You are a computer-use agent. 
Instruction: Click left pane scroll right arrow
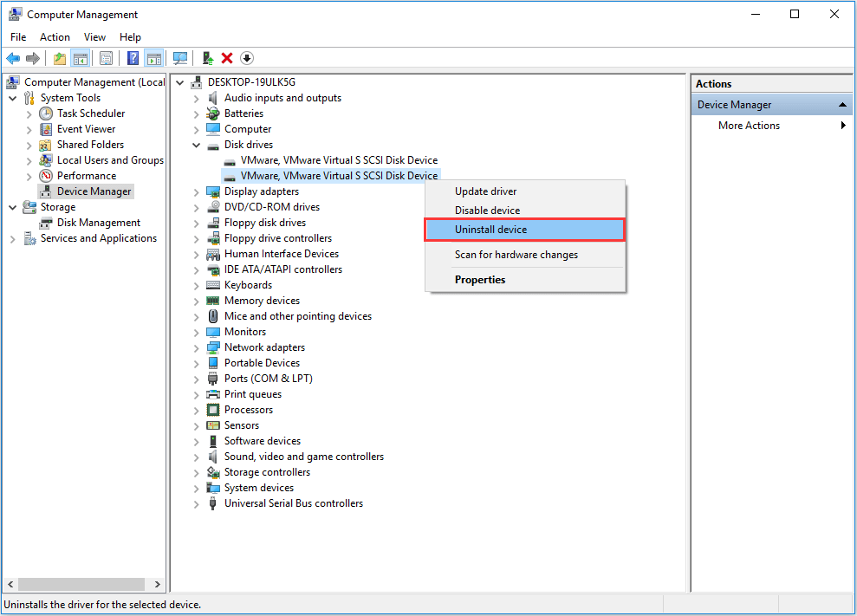click(158, 584)
